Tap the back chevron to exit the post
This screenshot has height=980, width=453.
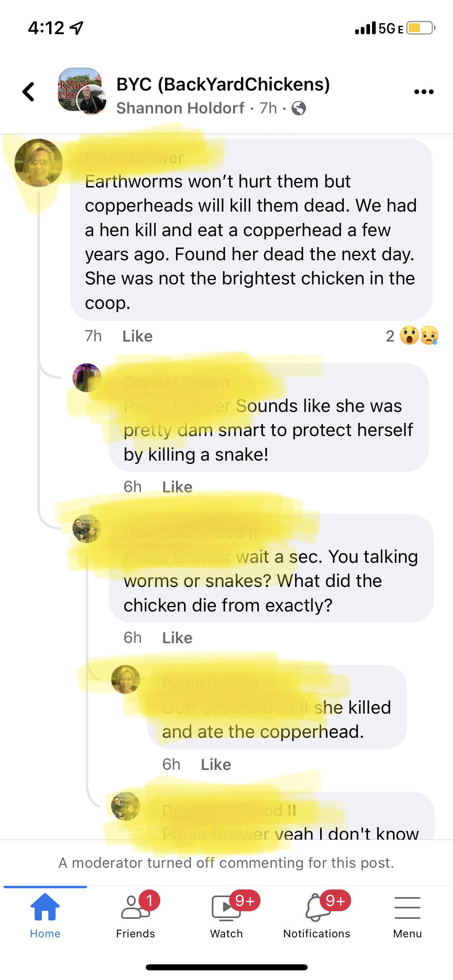pyautogui.click(x=28, y=92)
